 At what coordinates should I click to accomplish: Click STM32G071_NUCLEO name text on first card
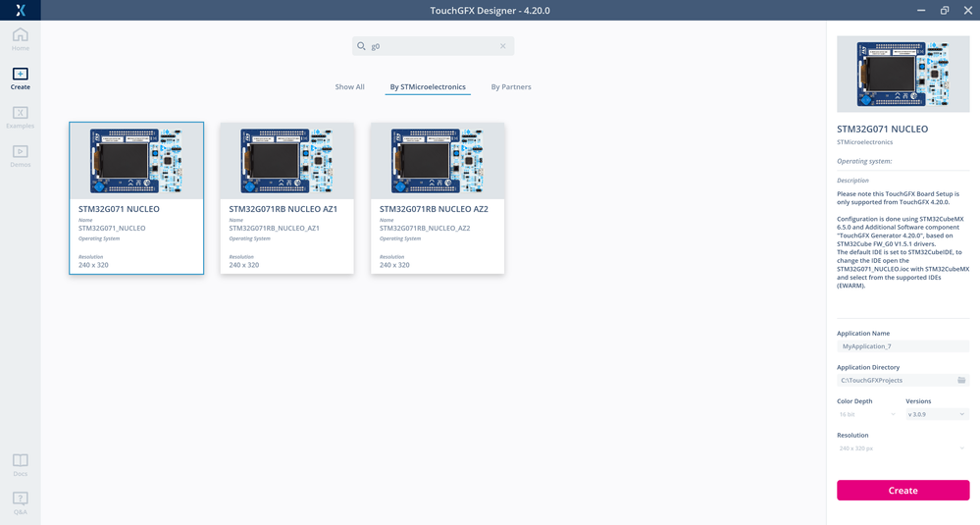coord(112,228)
